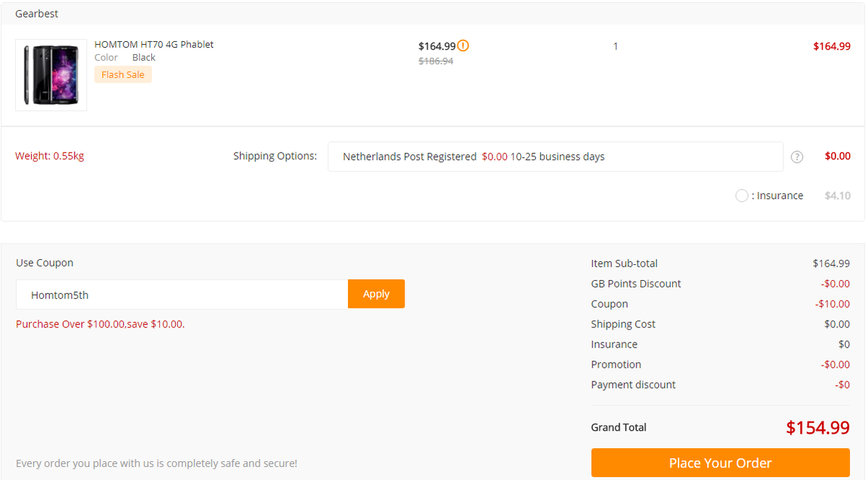Click the Weight: 0.55kg label
The width and height of the screenshot is (868, 480).
[50, 156]
